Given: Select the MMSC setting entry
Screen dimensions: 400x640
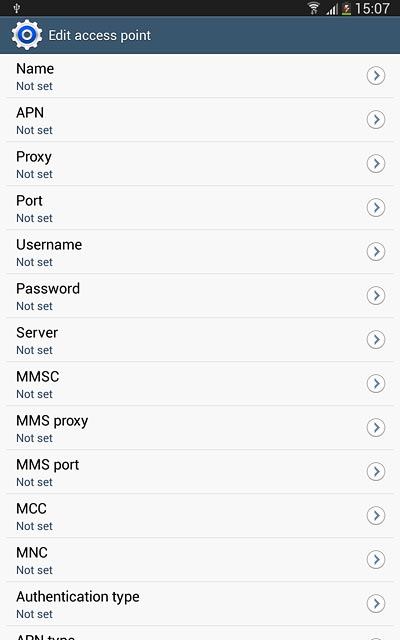Looking at the screenshot, I should coord(200,384).
